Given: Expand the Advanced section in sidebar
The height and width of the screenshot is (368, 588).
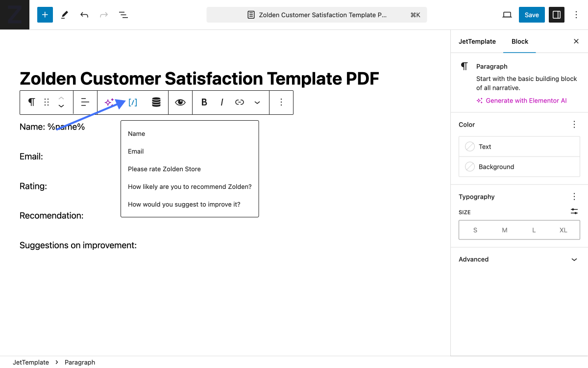Looking at the screenshot, I should click(519, 259).
